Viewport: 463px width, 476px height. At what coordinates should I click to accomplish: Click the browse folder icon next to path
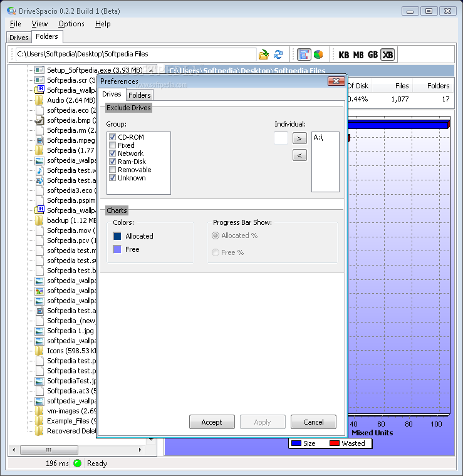tap(264, 54)
